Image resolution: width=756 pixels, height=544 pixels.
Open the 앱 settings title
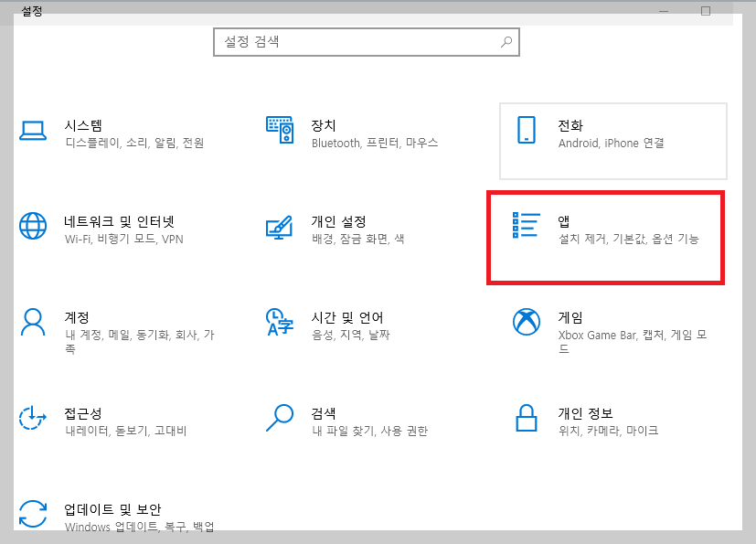click(x=564, y=222)
